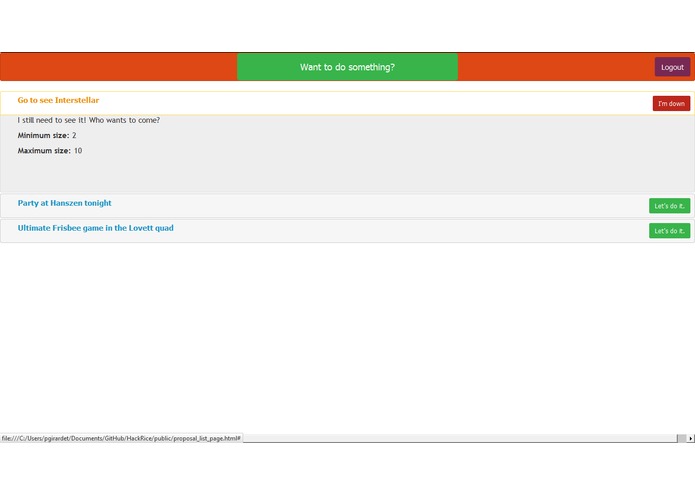
Task: Click the 'Minimum size:' label
Action: coord(43,136)
